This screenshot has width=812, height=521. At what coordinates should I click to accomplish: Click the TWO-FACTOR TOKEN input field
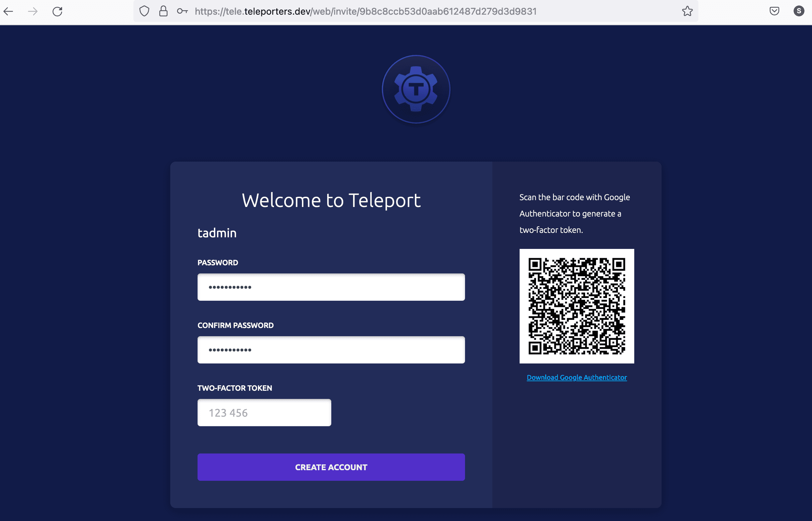pos(264,412)
